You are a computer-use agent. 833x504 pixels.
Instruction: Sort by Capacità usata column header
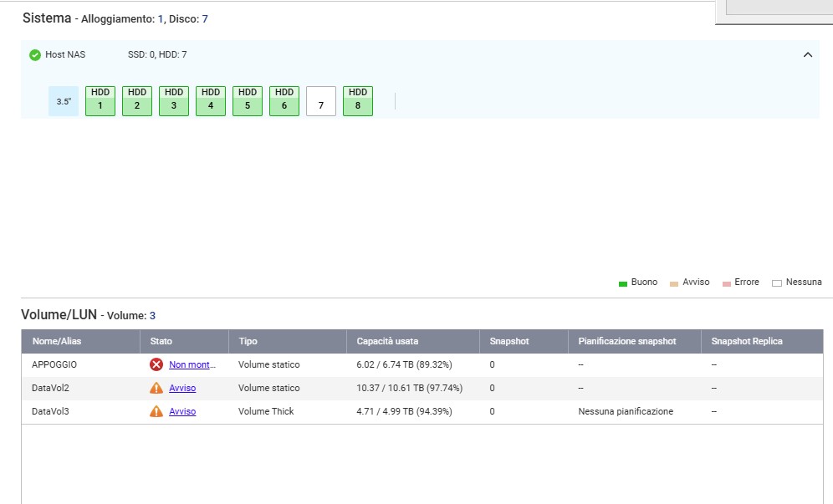pos(387,341)
